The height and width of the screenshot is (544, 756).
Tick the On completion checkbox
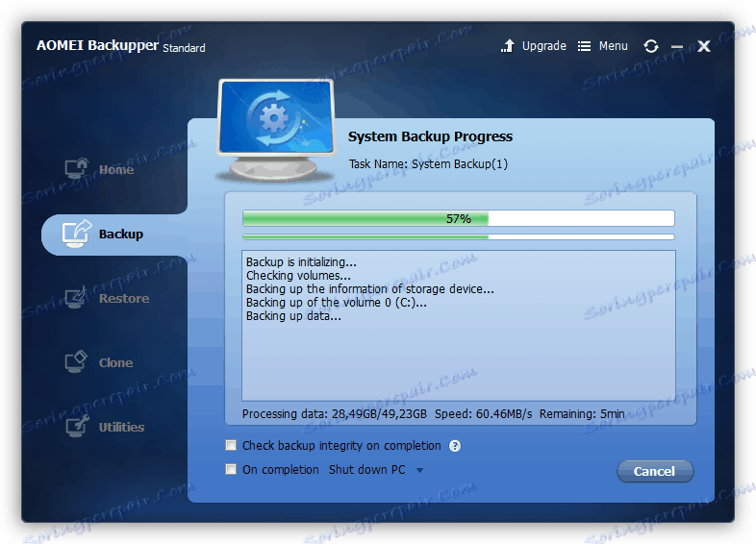231,469
